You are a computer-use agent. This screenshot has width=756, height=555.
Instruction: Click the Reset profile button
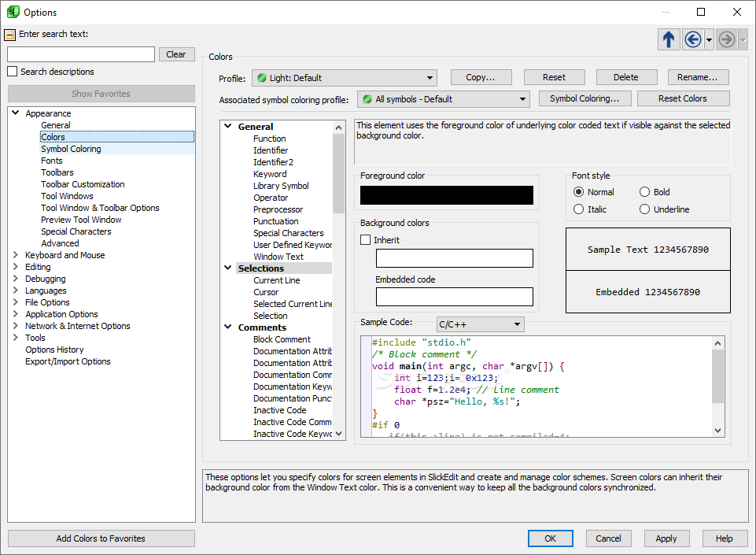[x=554, y=77]
